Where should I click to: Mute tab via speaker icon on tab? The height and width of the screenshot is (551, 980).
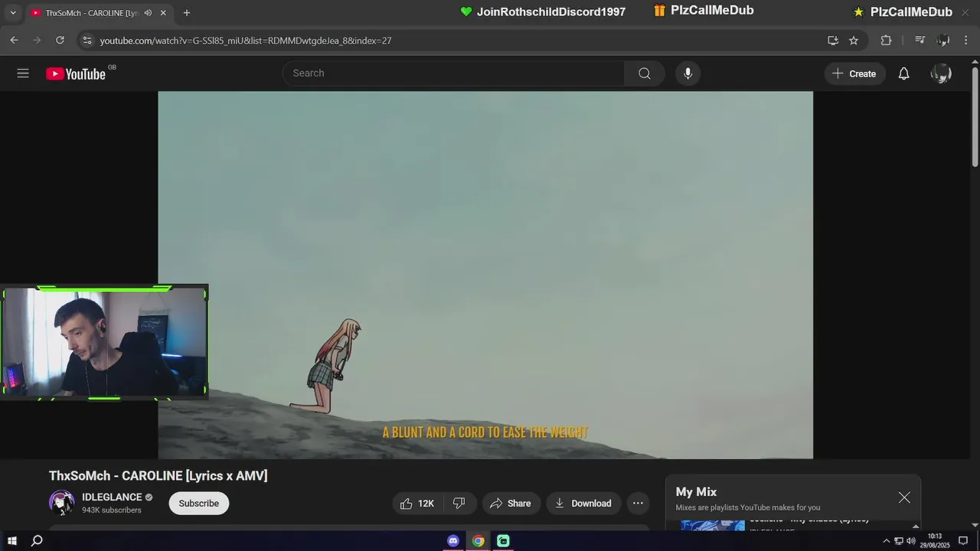(148, 13)
